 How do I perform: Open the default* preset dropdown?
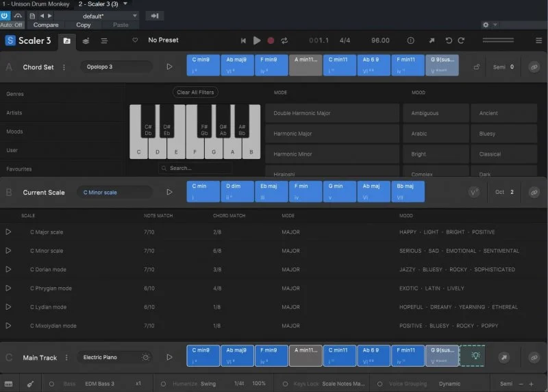click(96, 16)
